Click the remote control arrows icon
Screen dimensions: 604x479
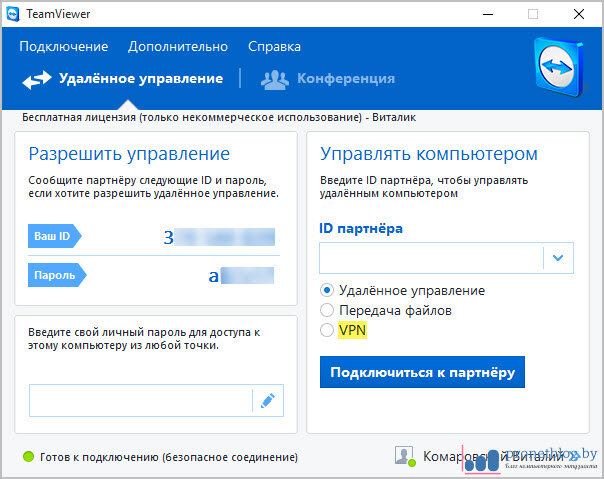(37, 79)
